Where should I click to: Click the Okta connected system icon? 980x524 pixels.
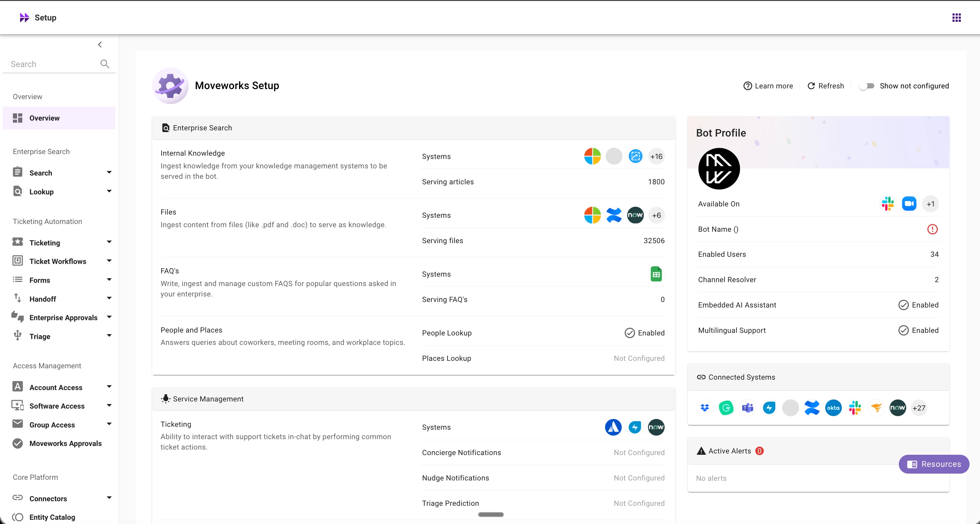tap(833, 408)
